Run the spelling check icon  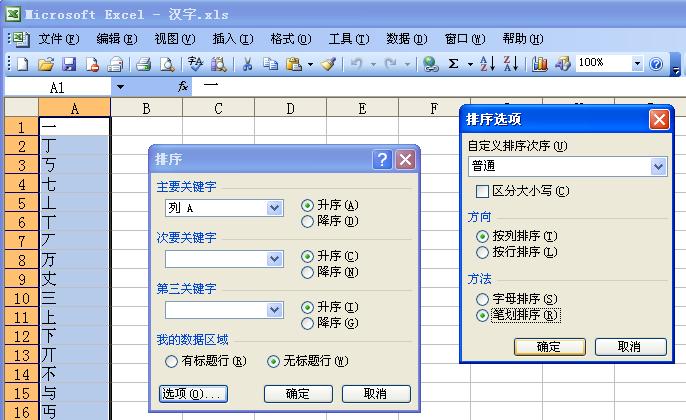(x=167, y=64)
